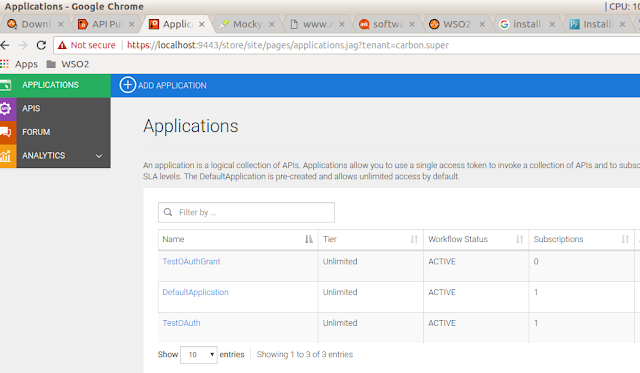This screenshot has width=640, height=373.
Task: Open the Show entries count dropdown
Action: pyautogui.click(x=199, y=355)
